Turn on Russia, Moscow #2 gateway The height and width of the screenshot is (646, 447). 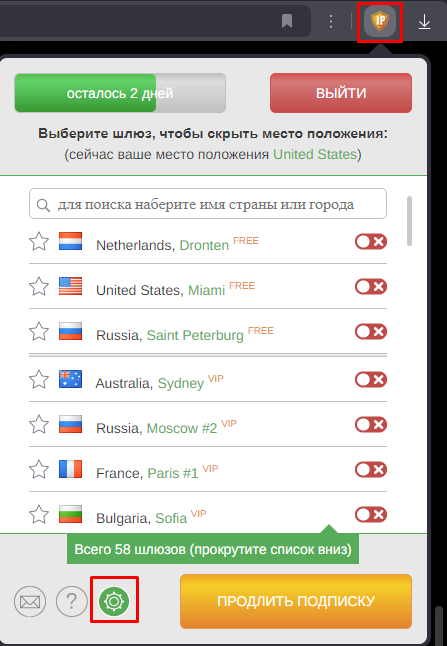pyautogui.click(x=371, y=424)
